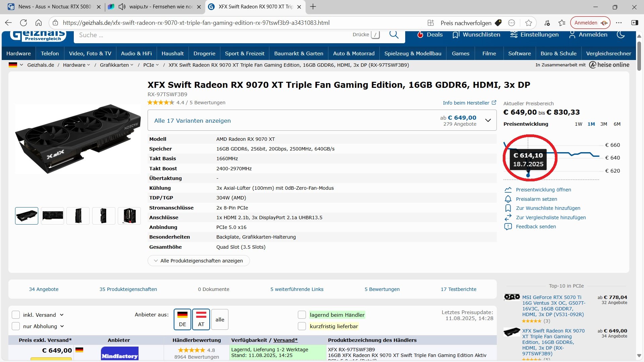Screen dimensions: 644x362
Task: Click the search magnifier icon
Action: [x=394, y=35]
